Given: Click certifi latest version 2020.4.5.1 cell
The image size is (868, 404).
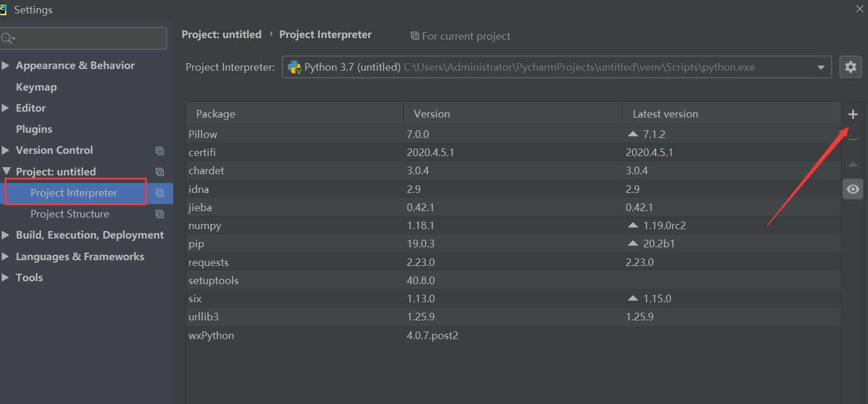Looking at the screenshot, I should [x=649, y=153].
